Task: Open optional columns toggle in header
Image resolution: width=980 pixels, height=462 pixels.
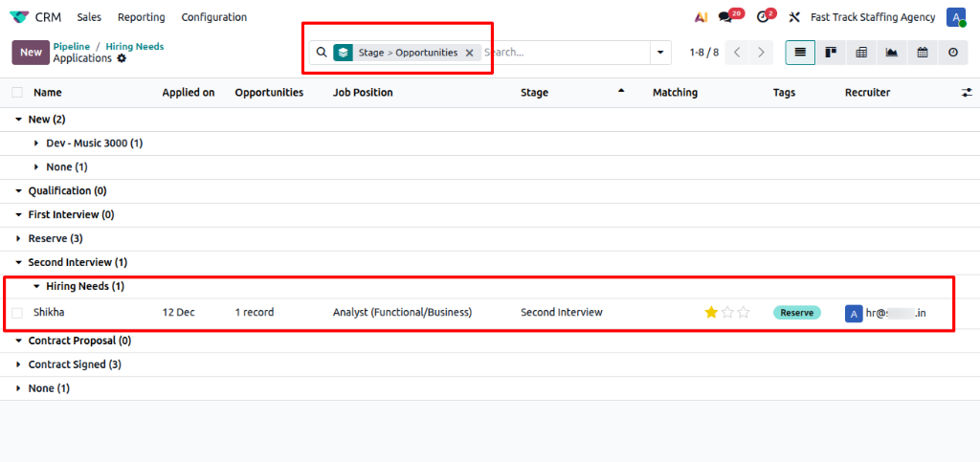Action: pos(966,93)
